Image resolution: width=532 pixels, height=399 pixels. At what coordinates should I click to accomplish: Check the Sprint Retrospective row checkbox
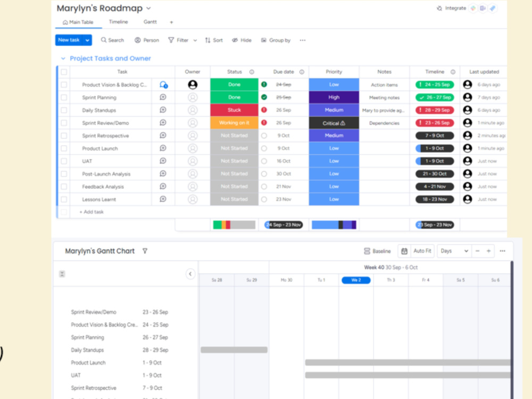coord(64,136)
